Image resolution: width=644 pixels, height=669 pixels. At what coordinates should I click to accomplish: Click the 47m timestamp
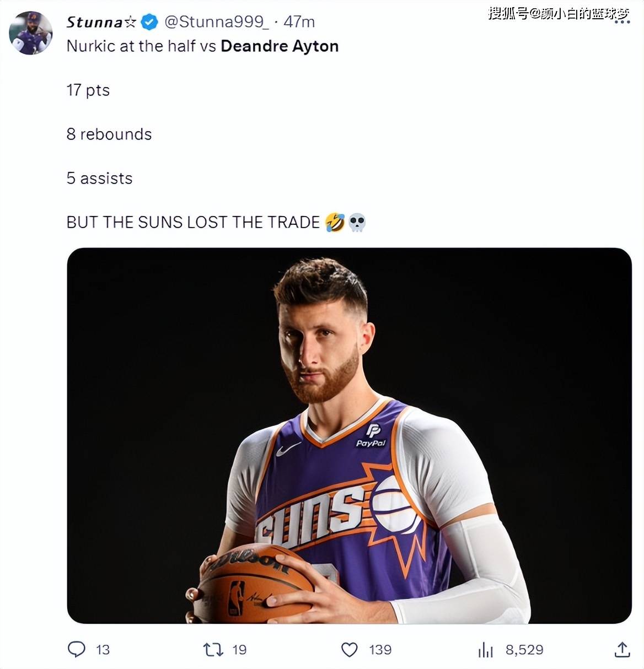point(299,22)
